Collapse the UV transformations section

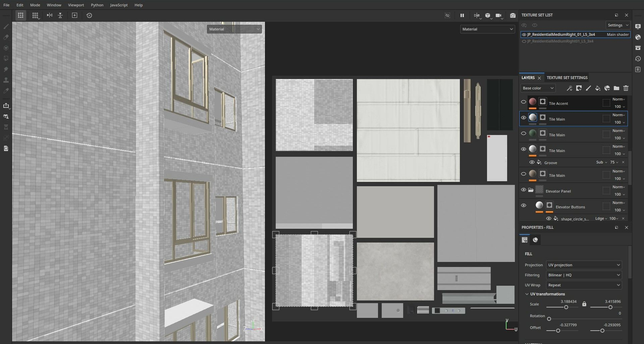click(527, 294)
